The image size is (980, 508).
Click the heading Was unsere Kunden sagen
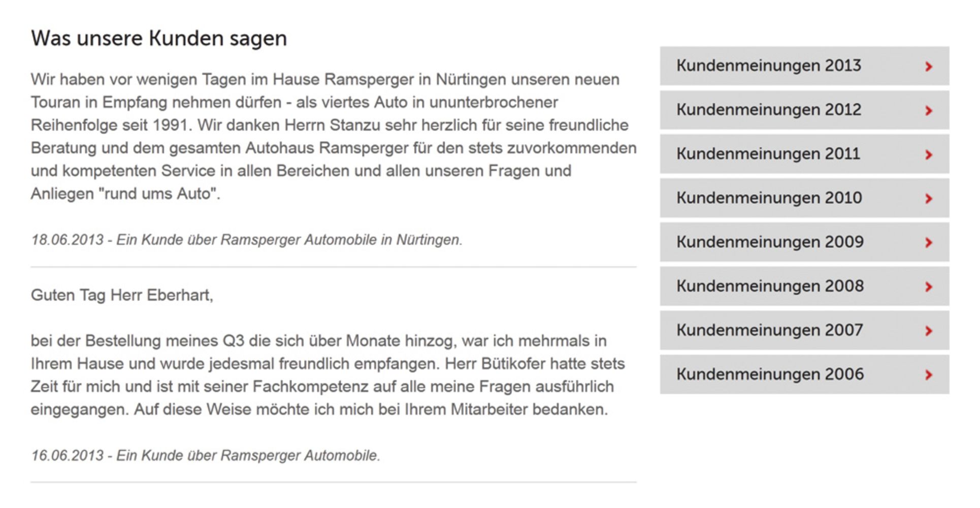point(159,39)
